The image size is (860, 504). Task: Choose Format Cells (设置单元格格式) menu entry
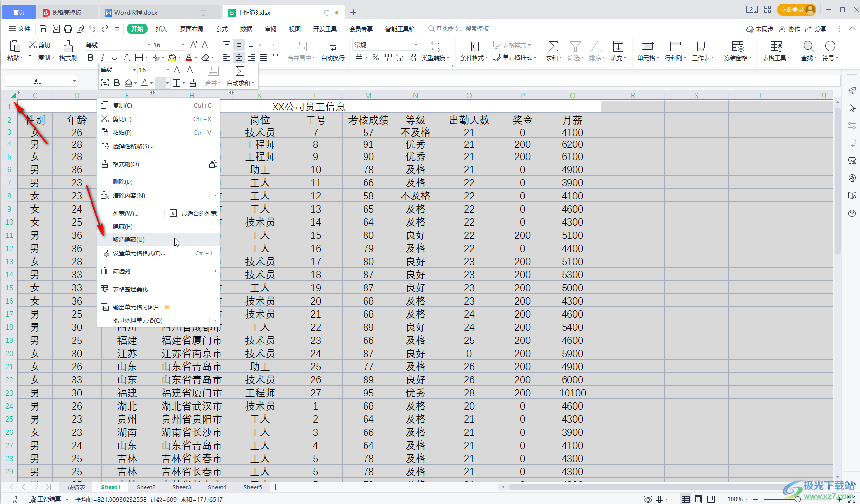pos(159,253)
